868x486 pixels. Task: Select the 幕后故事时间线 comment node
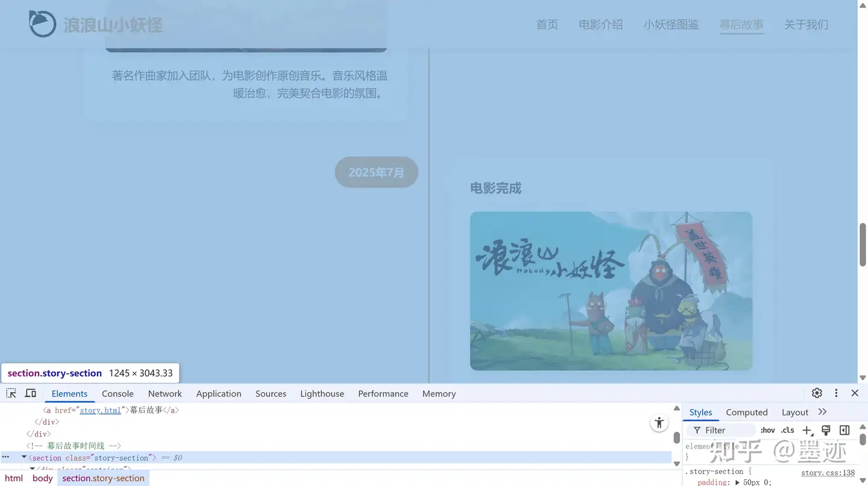click(74, 446)
